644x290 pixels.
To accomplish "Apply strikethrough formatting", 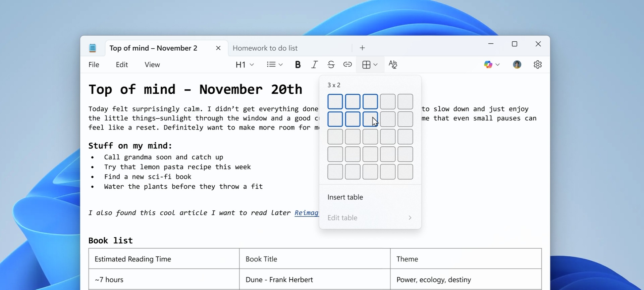I will (x=331, y=64).
